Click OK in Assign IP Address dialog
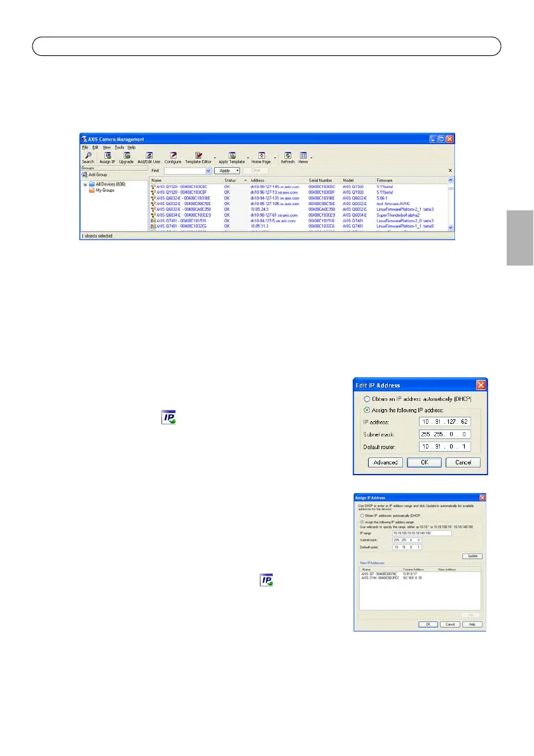This screenshot has height=756, width=534. click(x=428, y=624)
